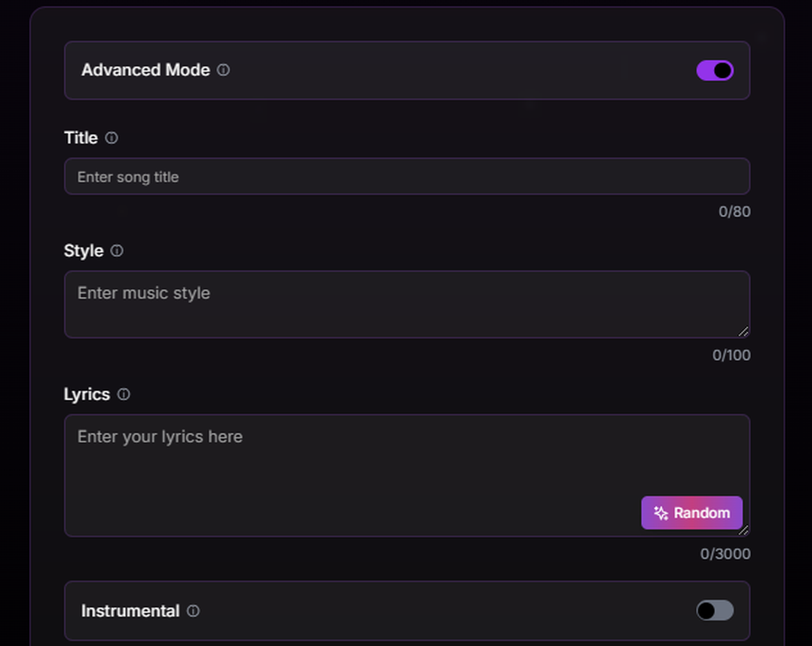This screenshot has height=646, width=812.
Task: Click the Style box resize handle
Action: click(744, 332)
